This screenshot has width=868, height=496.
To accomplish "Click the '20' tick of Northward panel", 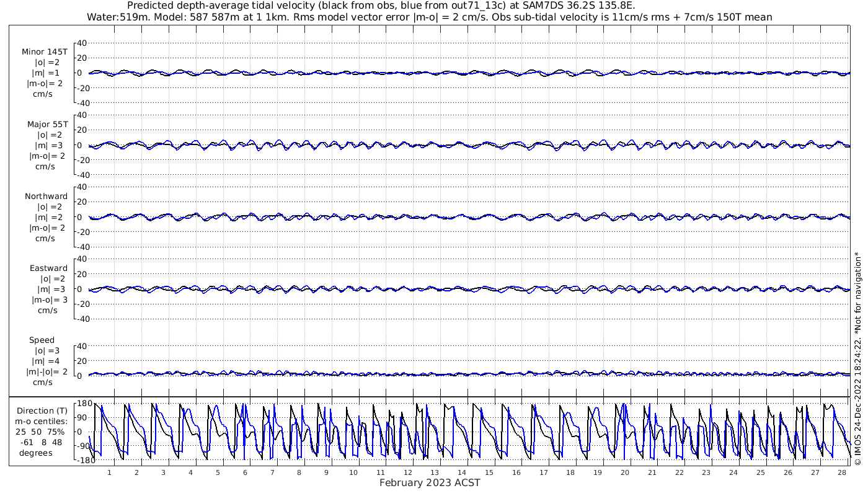I will pyautogui.click(x=82, y=201).
